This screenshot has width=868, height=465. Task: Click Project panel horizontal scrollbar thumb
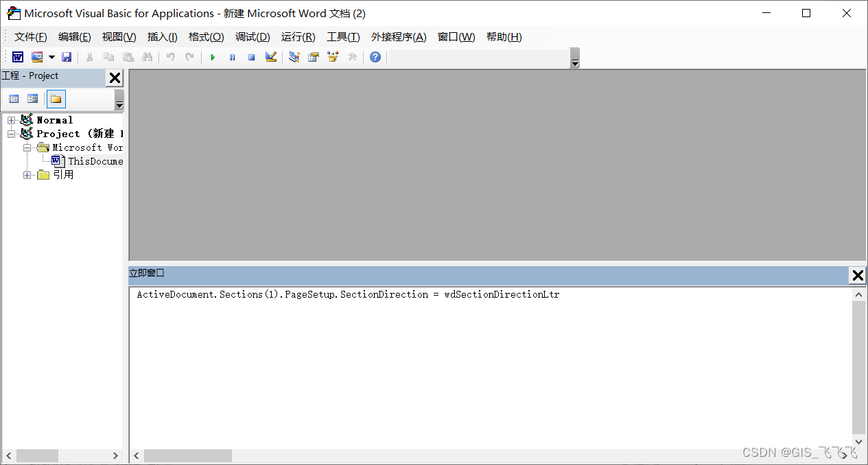(x=37, y=455)
